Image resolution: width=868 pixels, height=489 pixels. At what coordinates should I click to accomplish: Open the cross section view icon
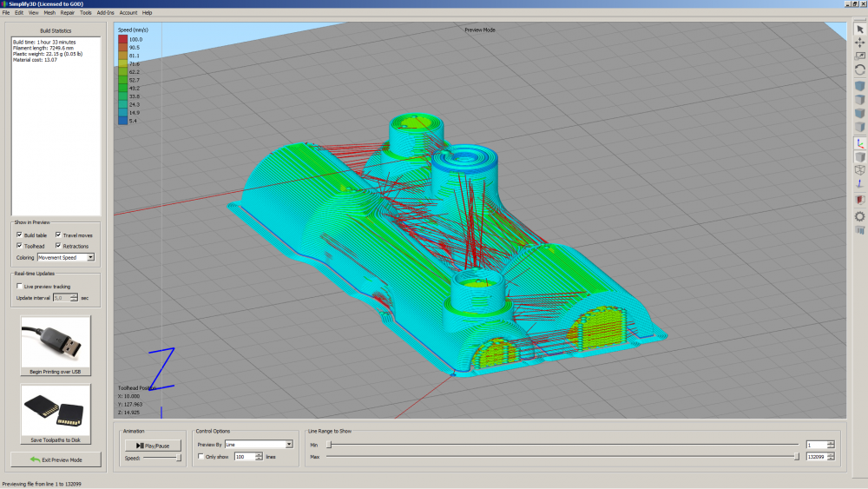click(x=859, y=200)
